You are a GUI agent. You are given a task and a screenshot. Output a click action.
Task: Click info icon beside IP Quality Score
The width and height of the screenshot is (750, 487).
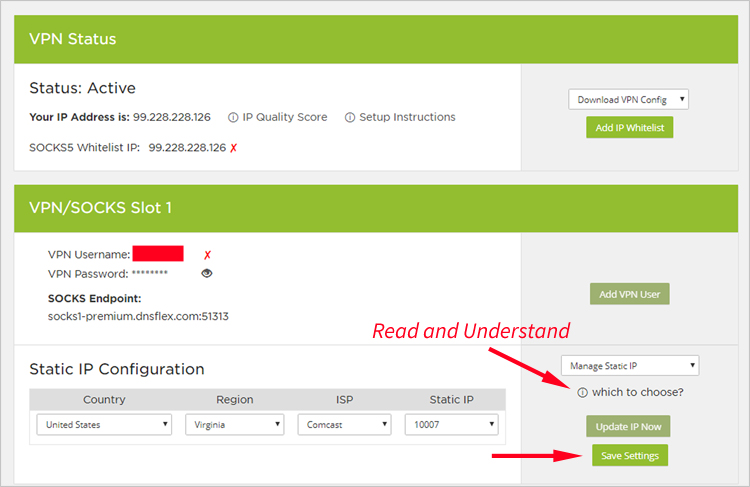pos(233,117)
